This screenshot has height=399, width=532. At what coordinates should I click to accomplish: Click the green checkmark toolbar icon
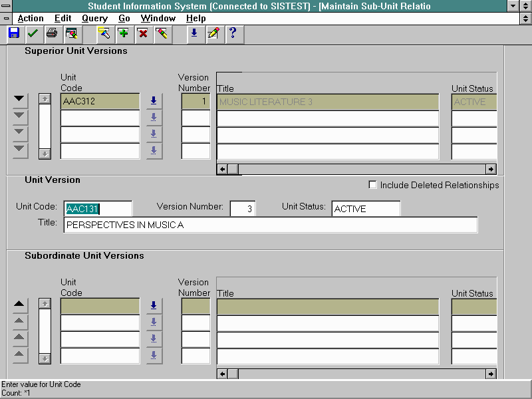pos(33,33)
